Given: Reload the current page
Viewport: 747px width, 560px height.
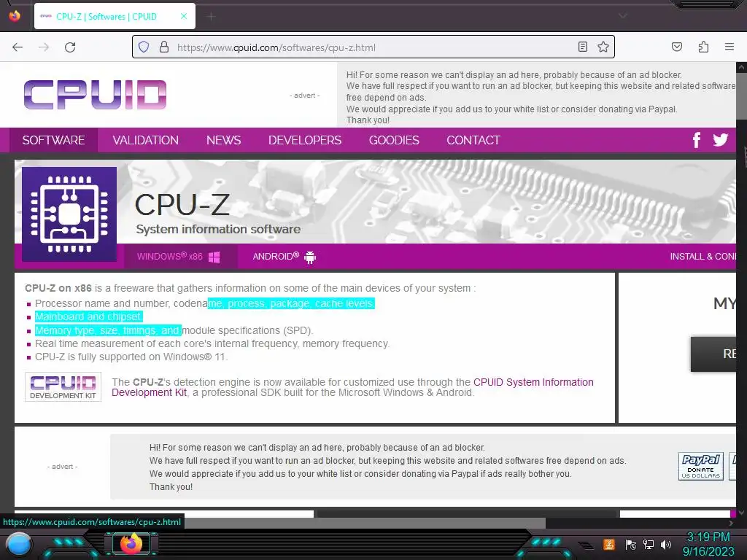Looking at the screenshot, I should pyautogui.click(x=70, y=47).
